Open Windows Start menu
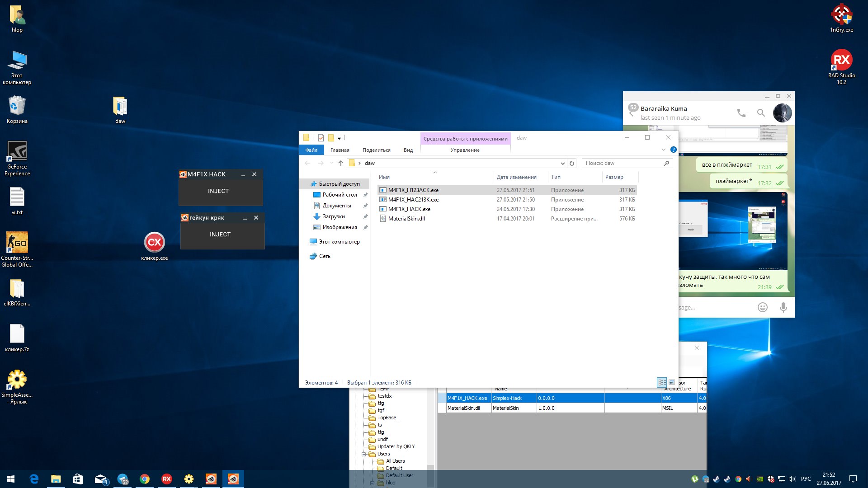 coord(11,479)
